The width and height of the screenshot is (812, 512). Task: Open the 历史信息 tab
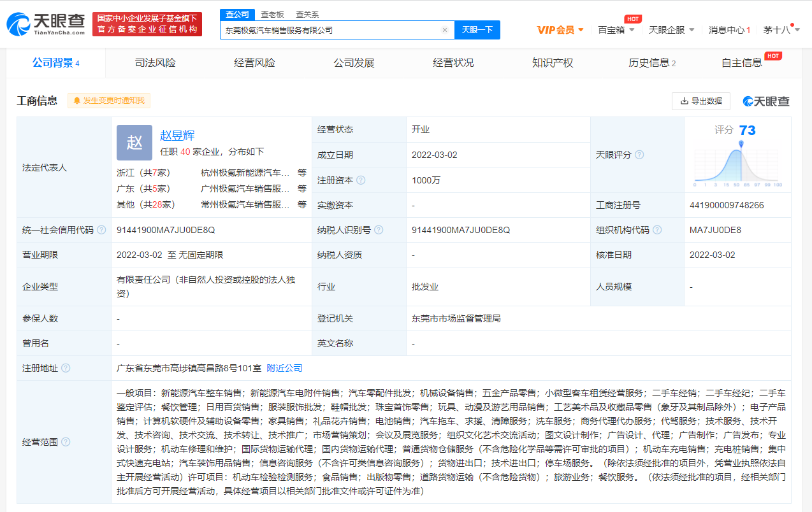tap(649, 62)
